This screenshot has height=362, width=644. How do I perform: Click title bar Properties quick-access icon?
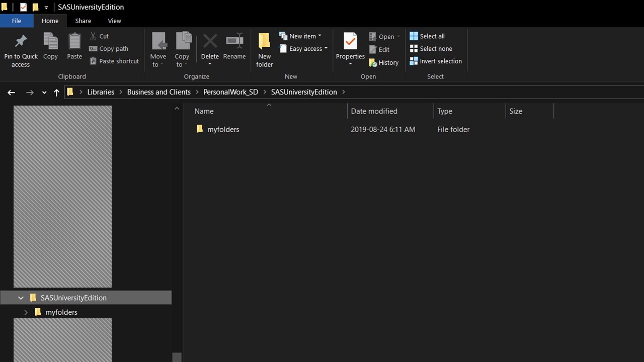[23, 7]
